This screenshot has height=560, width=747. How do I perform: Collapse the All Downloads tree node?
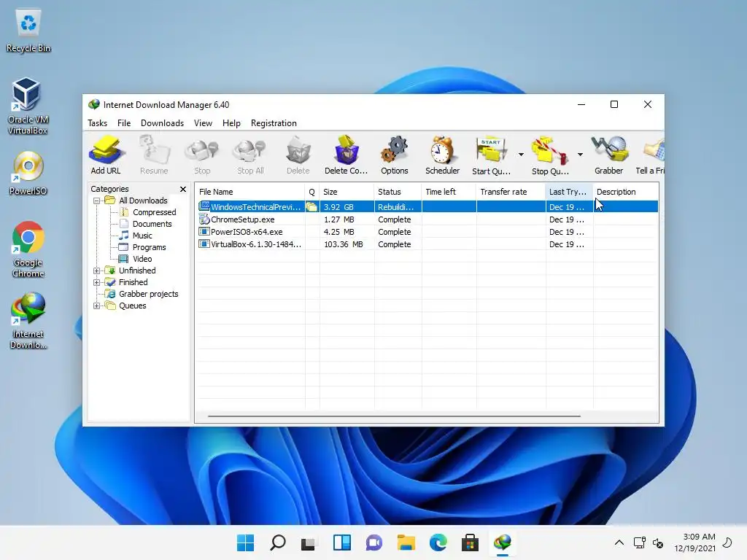click(x=97, y=201)
